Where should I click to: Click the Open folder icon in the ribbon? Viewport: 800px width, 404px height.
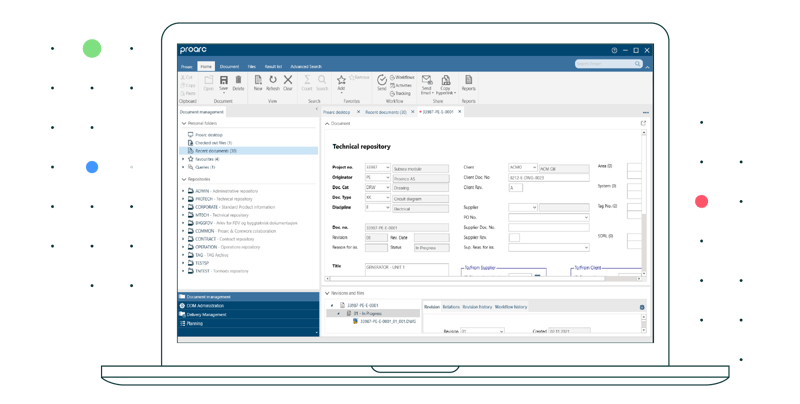209,80
